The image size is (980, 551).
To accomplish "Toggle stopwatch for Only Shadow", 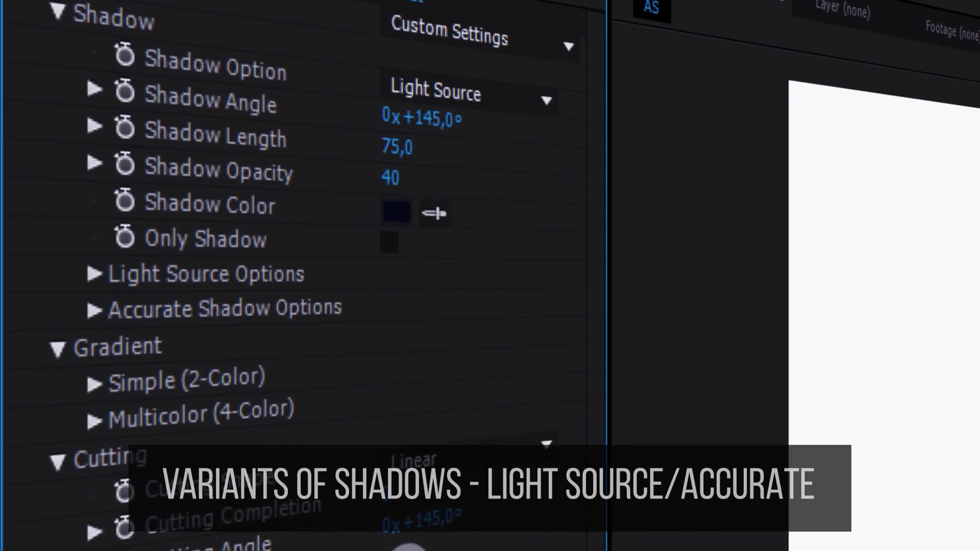I will pos(125,237).
